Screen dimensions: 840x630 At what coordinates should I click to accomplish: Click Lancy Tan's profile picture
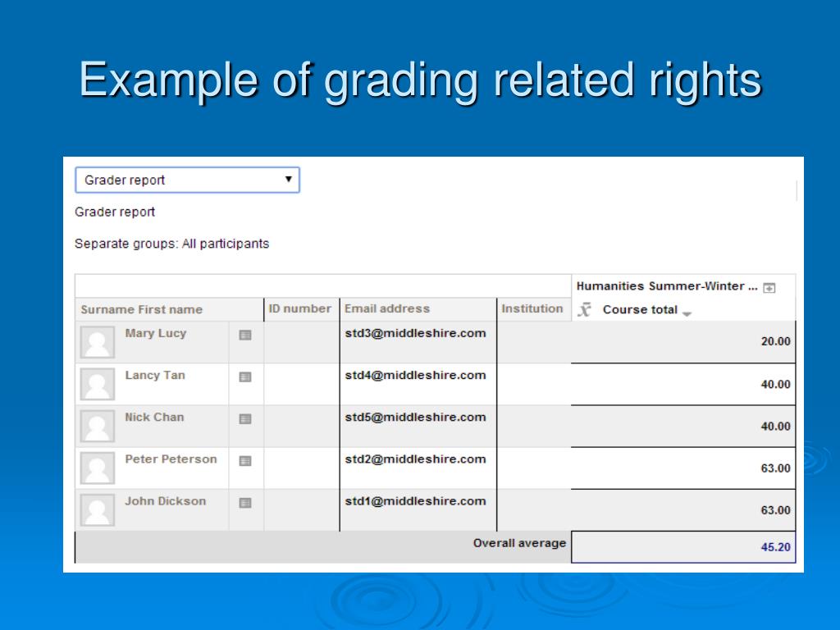[x=98, y=384]
